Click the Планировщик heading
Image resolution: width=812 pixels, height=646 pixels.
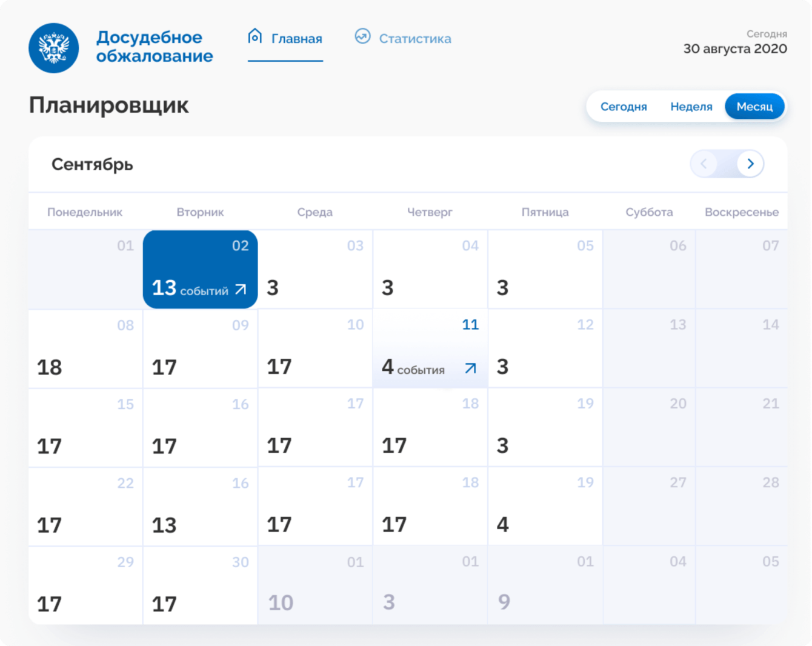(109, 105)
